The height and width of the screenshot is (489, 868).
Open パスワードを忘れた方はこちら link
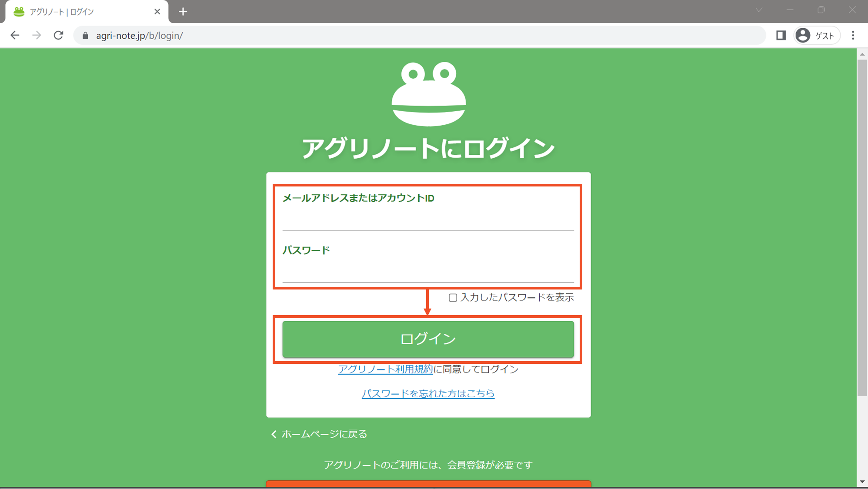pos(428,394)
